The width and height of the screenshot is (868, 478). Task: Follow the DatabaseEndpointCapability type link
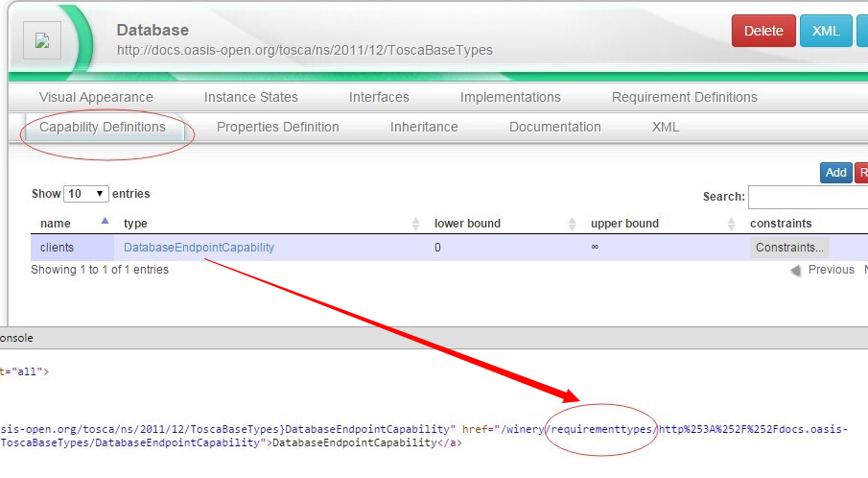tap(199, 248)
